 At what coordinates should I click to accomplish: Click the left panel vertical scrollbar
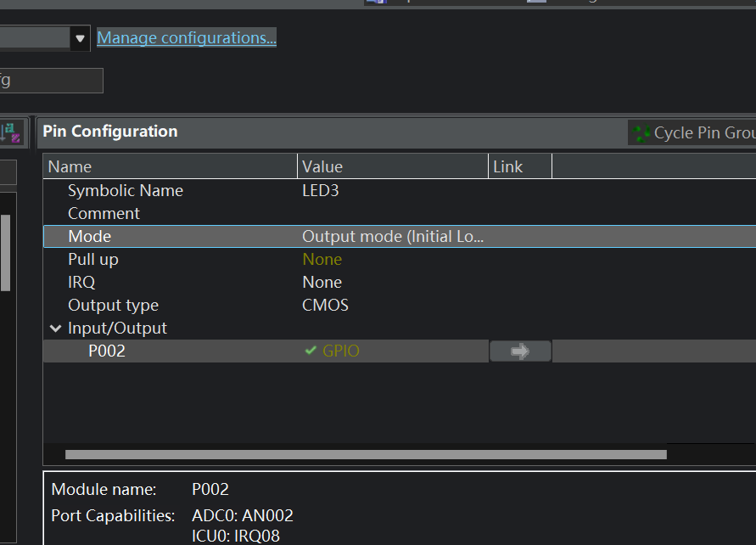pyautogui.click(x=6, y=253)
